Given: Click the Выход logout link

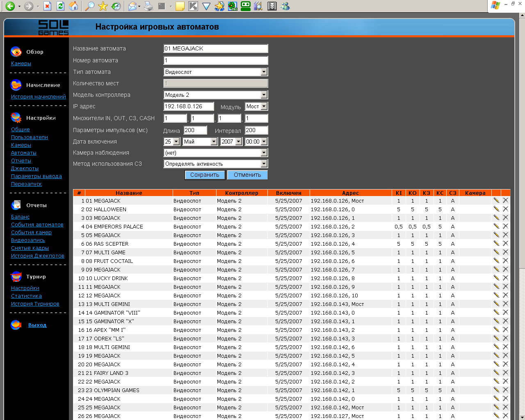Looking at the screenshot, I should point(37,325).
